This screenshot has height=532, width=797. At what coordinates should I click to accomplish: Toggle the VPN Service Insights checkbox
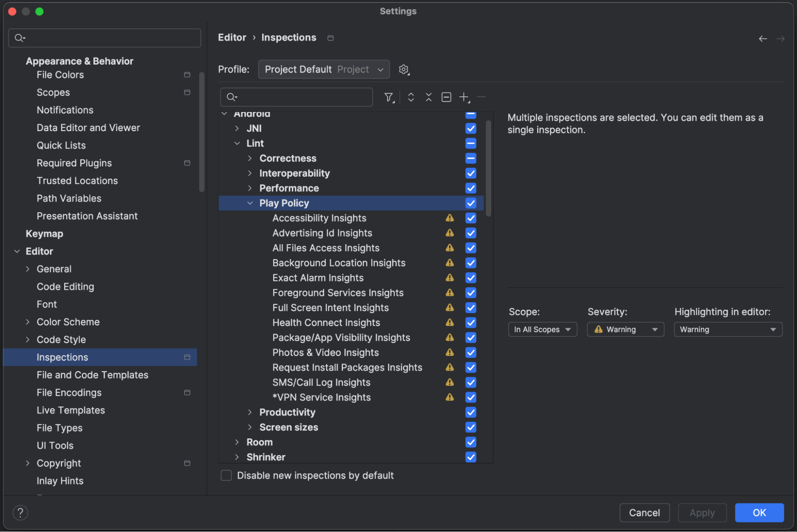click(x=470, y=397)
